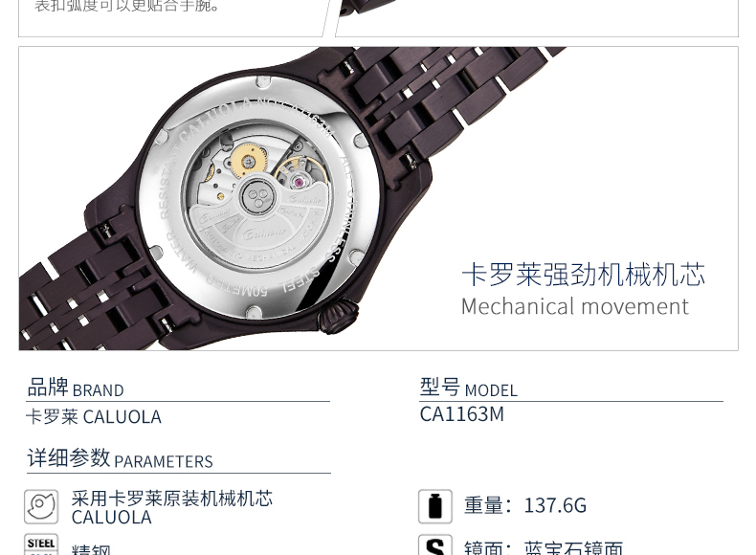Click the movement icon beside 采用卡罗莱原装机械机芯
This screenshot has width=756, height=555.
click(x=41, y=507)
